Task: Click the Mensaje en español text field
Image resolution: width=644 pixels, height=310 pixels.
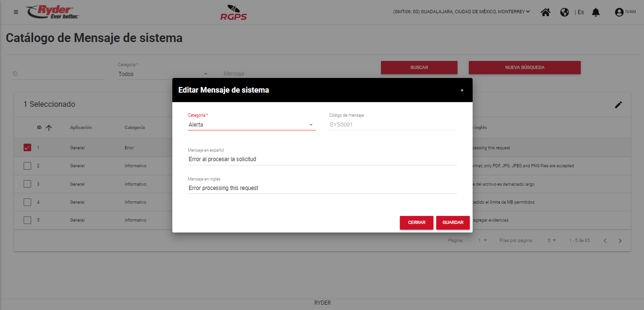Action: coord(322,159)
